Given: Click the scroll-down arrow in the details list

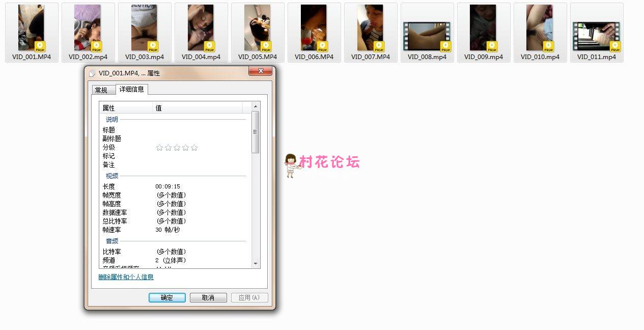Looking at the screenshot, I should [256, 264].
